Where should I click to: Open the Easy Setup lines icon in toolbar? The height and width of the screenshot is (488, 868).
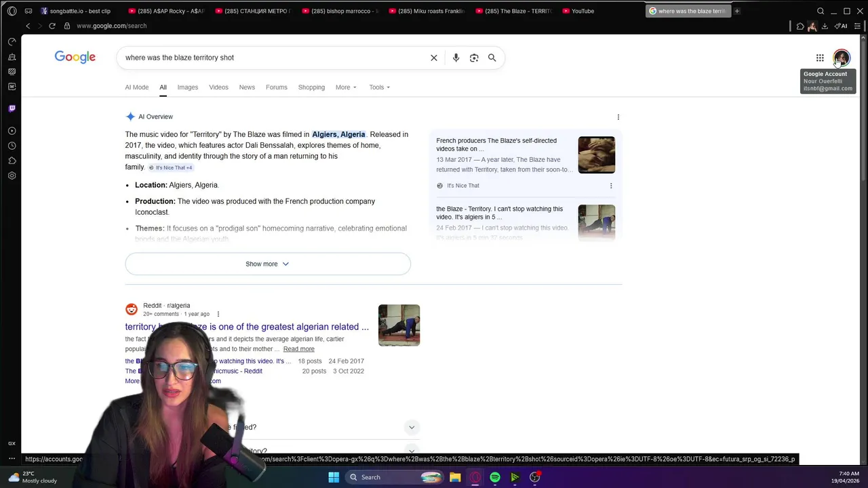click(x=858, y=26)
